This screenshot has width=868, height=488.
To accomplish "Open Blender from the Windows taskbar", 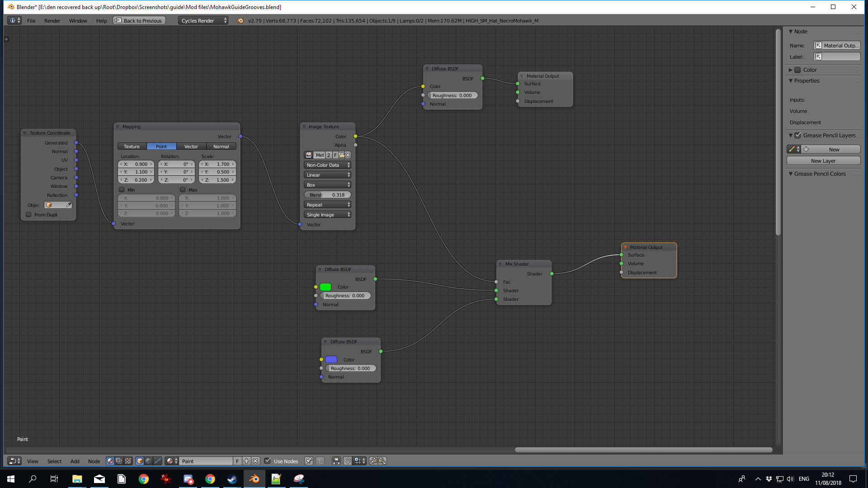I will click(x=254, y=479).
